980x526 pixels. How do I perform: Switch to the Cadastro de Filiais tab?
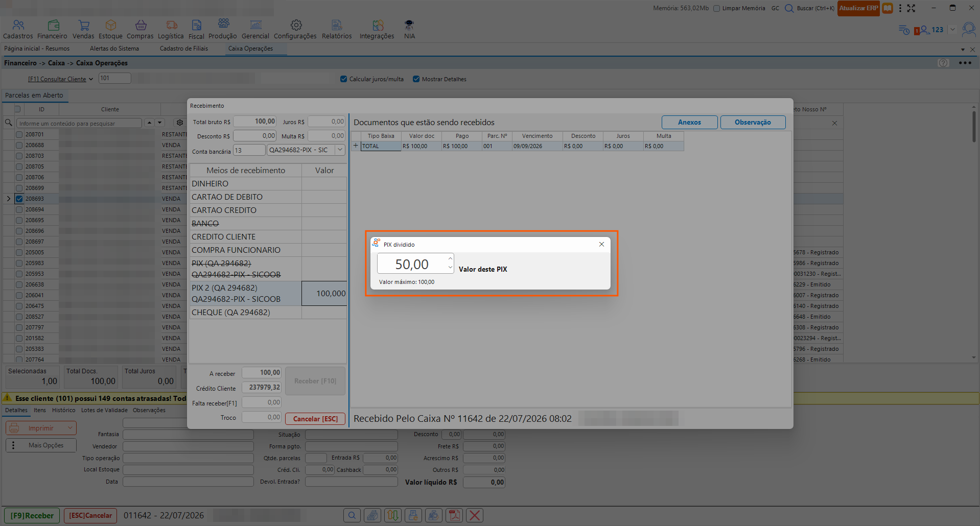pyautogui.click(x=184, y=49)
